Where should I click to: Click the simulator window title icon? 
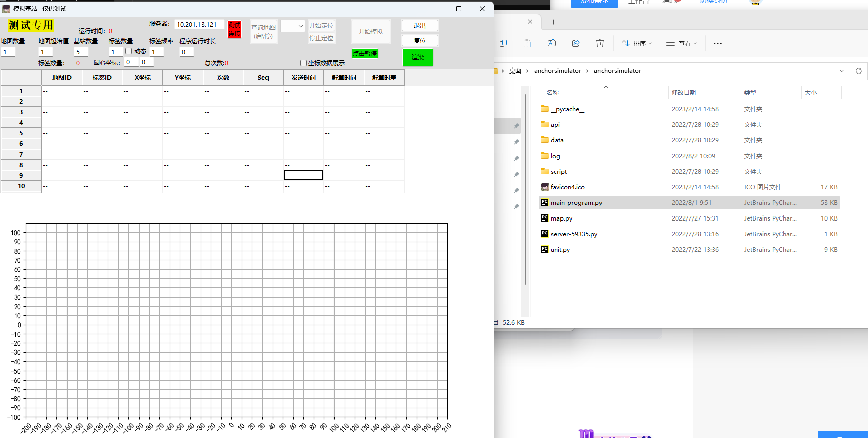pos(6,9)
